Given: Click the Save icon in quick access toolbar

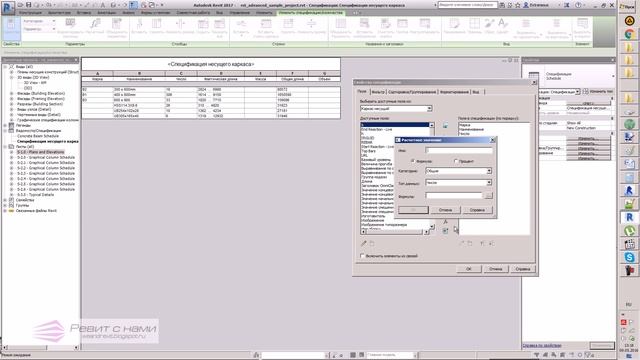Looking at the screenshot, I should [29, 5].
